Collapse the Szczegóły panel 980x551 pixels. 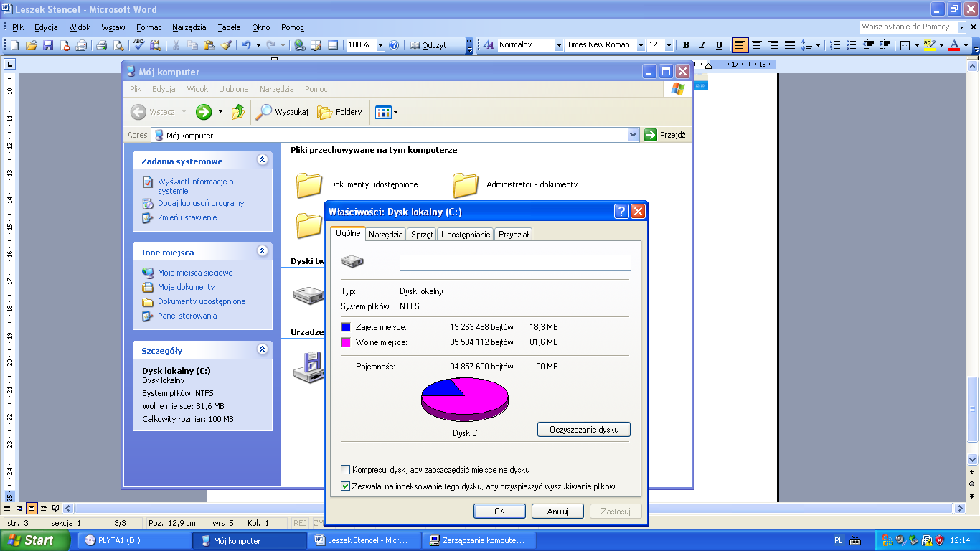point(263,350)
